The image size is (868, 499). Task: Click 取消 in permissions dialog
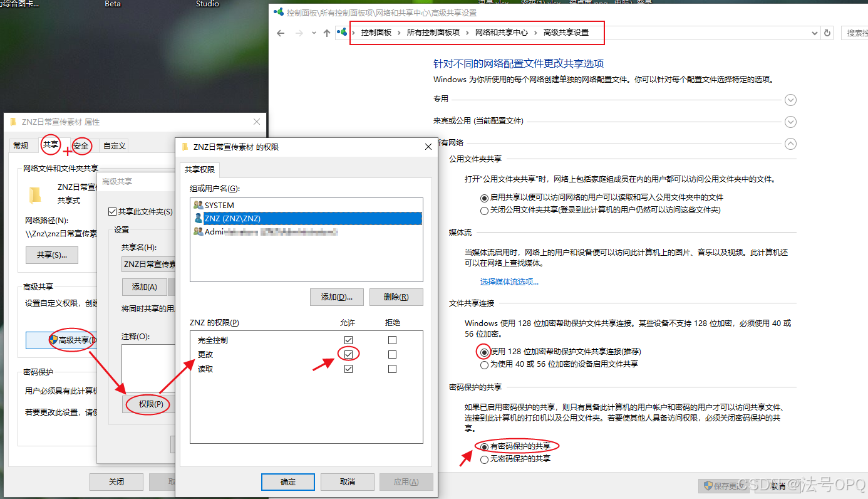pyautogui.click(x=347, y=482)
